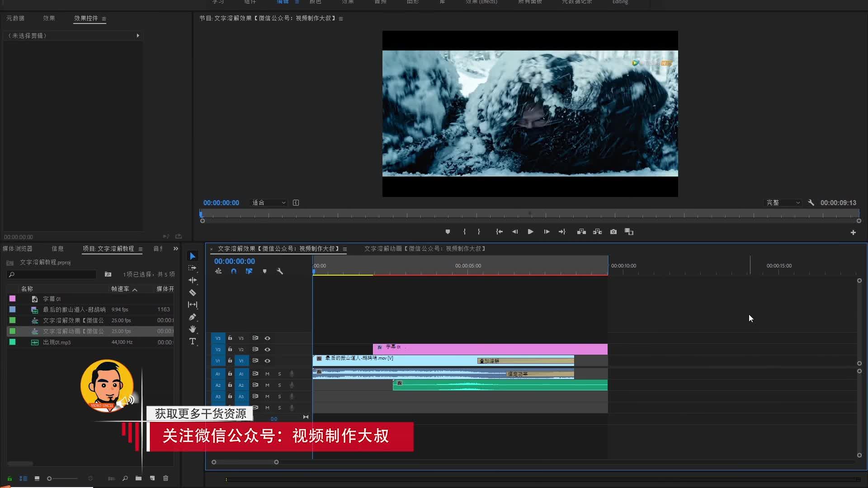Step forward one frame
The image size is (868, 488).
pyautogui.click(x=547, y=232)
